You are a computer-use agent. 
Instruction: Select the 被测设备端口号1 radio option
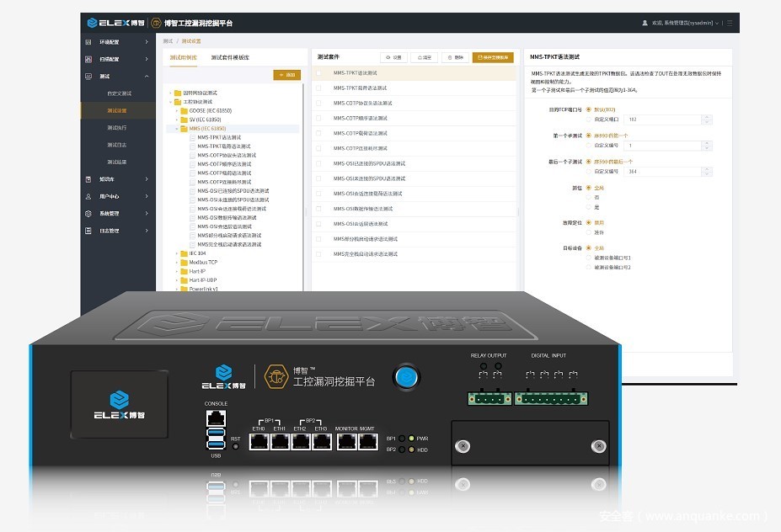pos(588,258)
